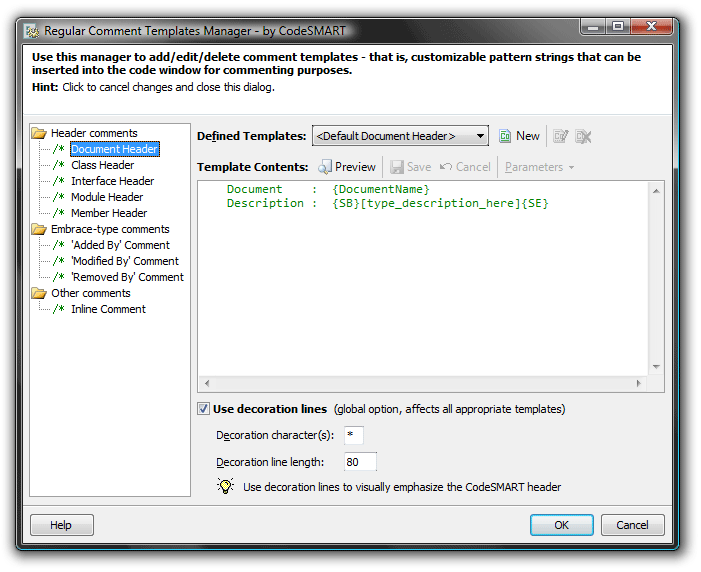Viewport: 701px width, 572px height.
Task: Click the Save toolbar label
Action: pyautogui.click(x=419, y=167)
